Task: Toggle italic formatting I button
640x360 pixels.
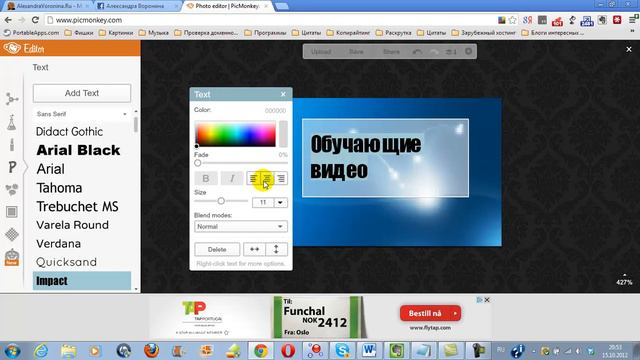Action: pyautogui.click(x=232, y=178)
